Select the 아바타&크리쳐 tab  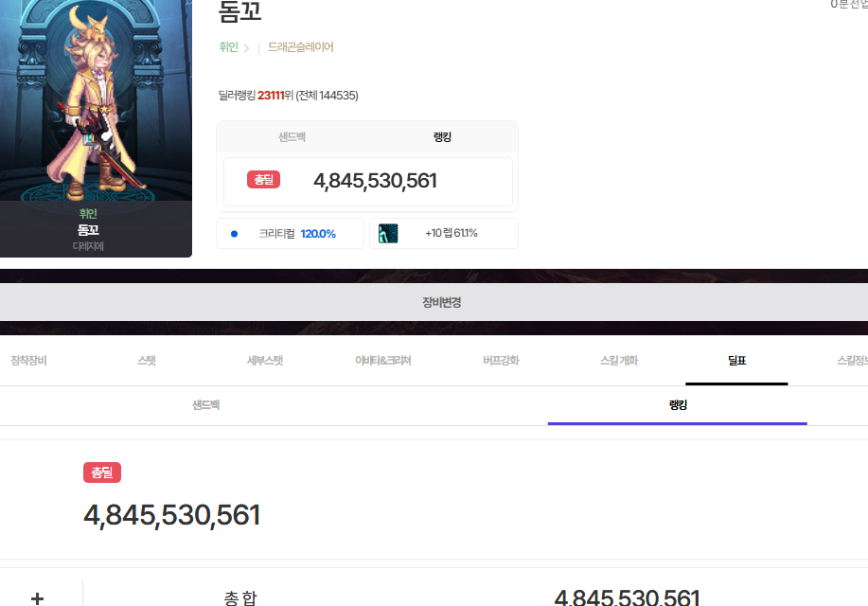pos(382,361)
